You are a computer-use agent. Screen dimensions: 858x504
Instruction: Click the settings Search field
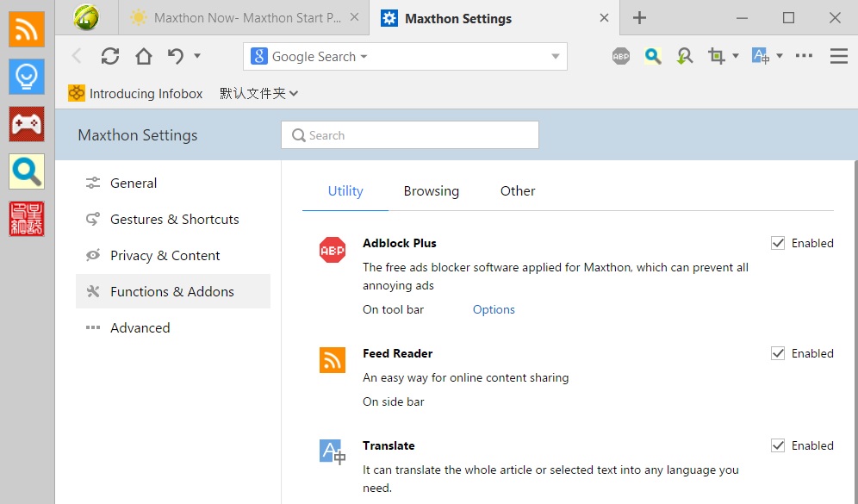pos(410,135)
